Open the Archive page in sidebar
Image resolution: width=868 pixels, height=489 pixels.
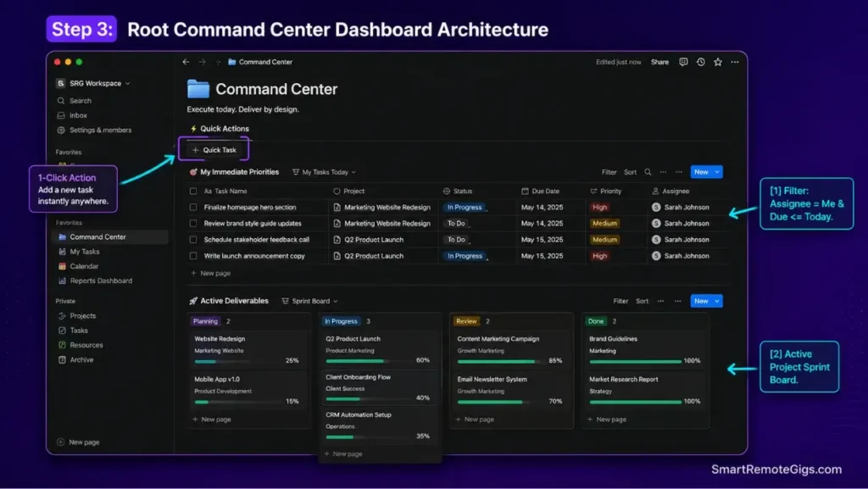click(x=81, y=359)
